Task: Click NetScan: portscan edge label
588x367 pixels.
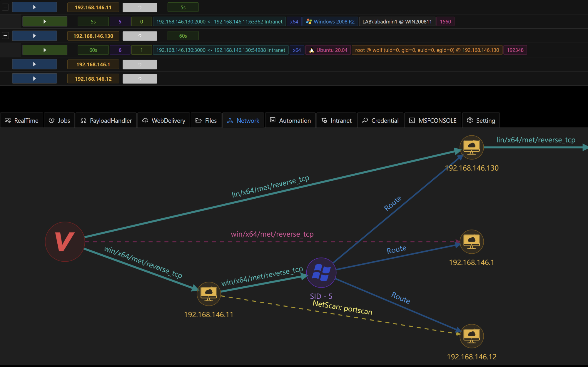Action: [x=343, y=308]
